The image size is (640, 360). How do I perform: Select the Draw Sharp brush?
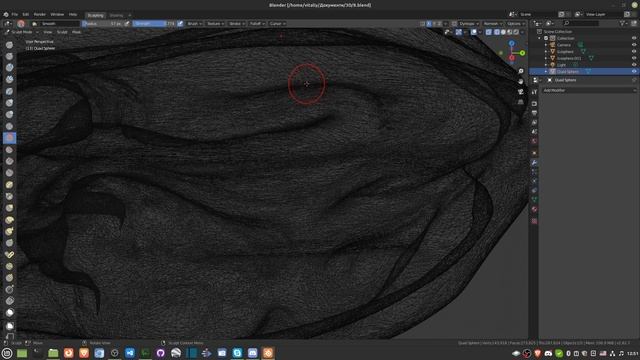pyautogui.click(x=9, y=56)
